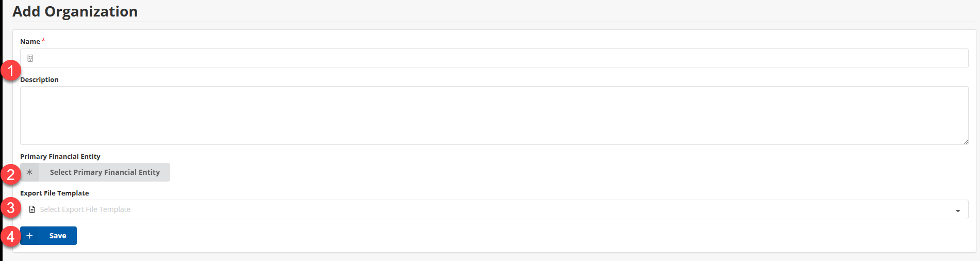Click the red step 4 badge
The width and height of the screenshot is (980, 261).
tap(11, 237)
